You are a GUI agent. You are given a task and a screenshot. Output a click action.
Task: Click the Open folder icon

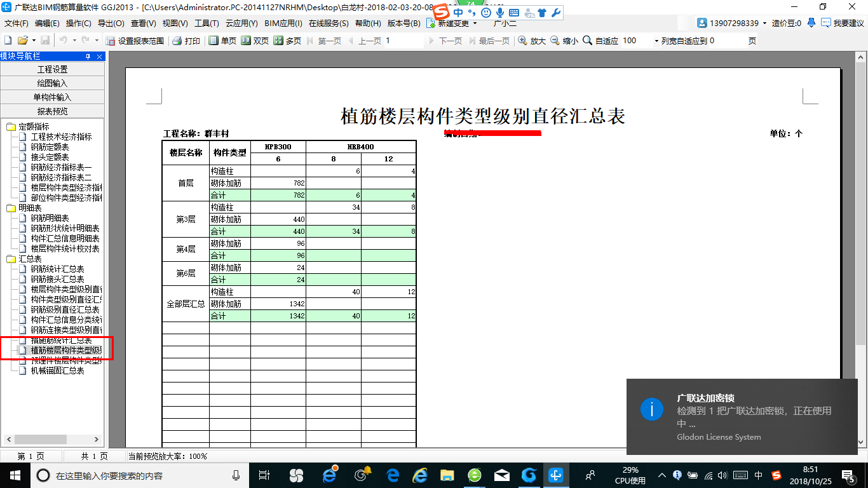click(23, 41)
